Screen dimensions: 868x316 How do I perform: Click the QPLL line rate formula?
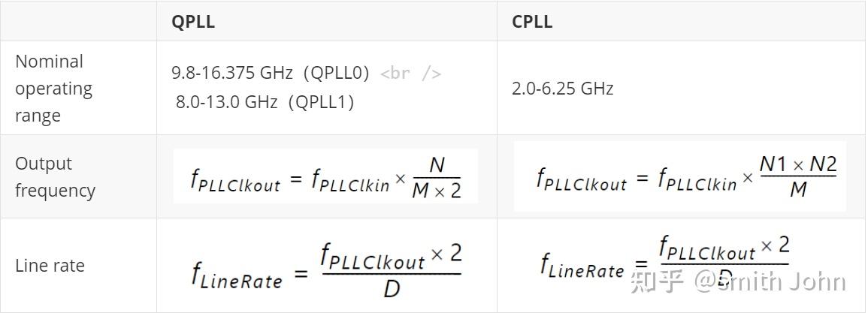(x=326, y=268)
